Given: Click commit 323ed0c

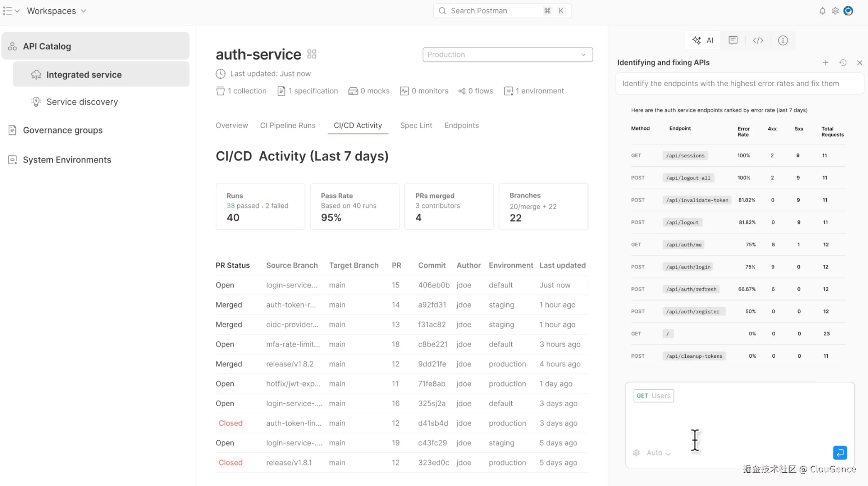Looking at the screenshot, I should click(x=433, y=463).
